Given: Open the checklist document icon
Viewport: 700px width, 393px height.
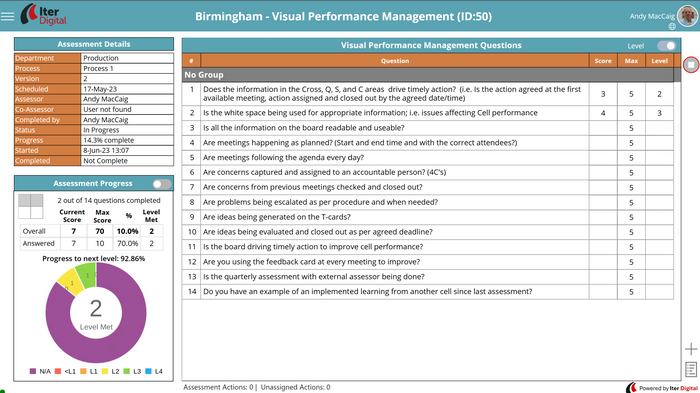Looking at the screenshot, I should [x=691, y=369].
